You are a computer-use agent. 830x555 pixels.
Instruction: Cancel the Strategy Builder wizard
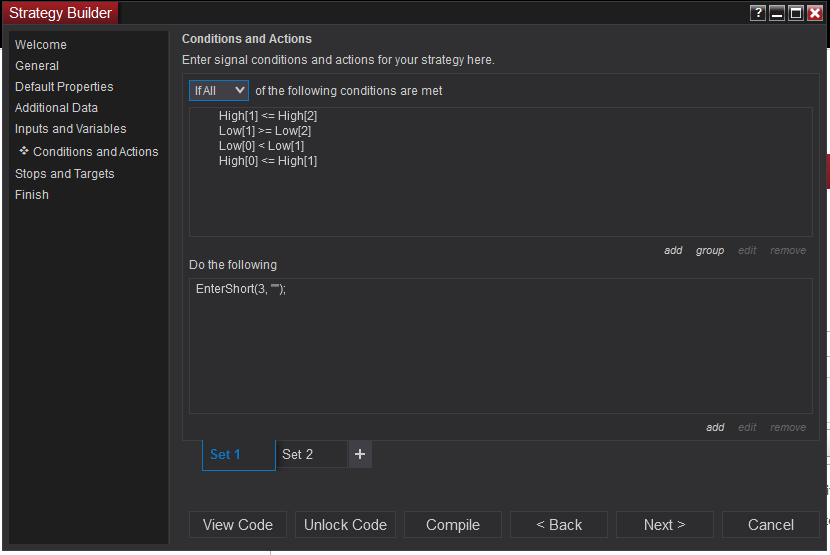pyautogui.click(x=771, y=525)
